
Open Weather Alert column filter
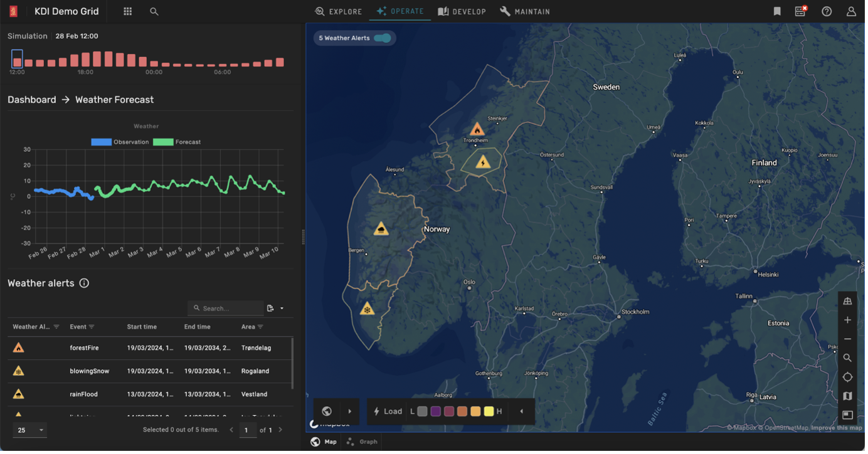tap(56, 328)
